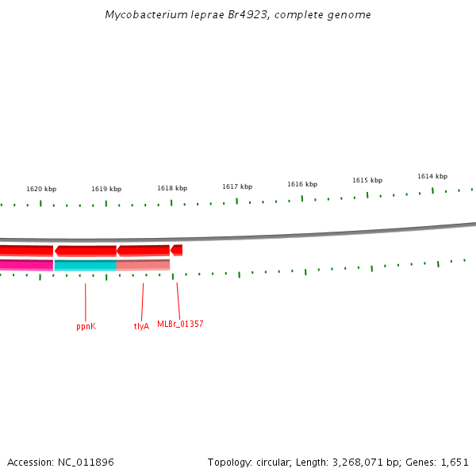The image size is (476, 476).
Task: Click the red gene arrow above the magenta block
Action: (26, 251)
